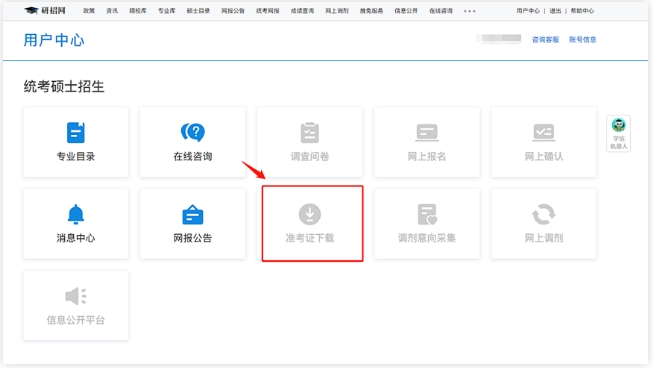Click the 网上确认 checkmark icon card
Screen dimensions: 653x368
click(x=544, y=142)
